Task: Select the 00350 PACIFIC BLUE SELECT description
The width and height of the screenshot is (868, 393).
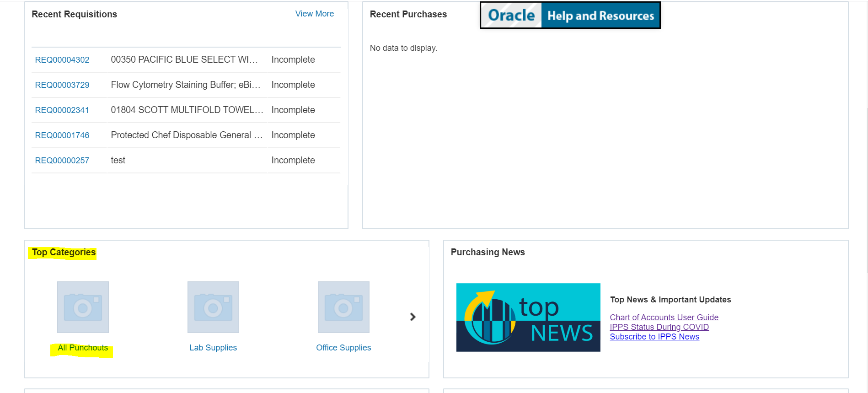Action: click(x=184, y=60)
